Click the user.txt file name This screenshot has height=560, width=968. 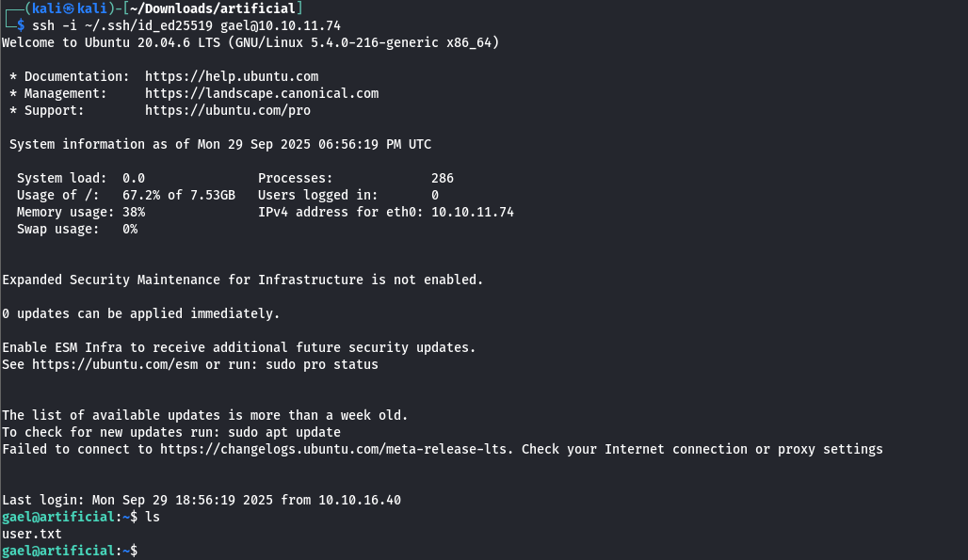[32, 534]
